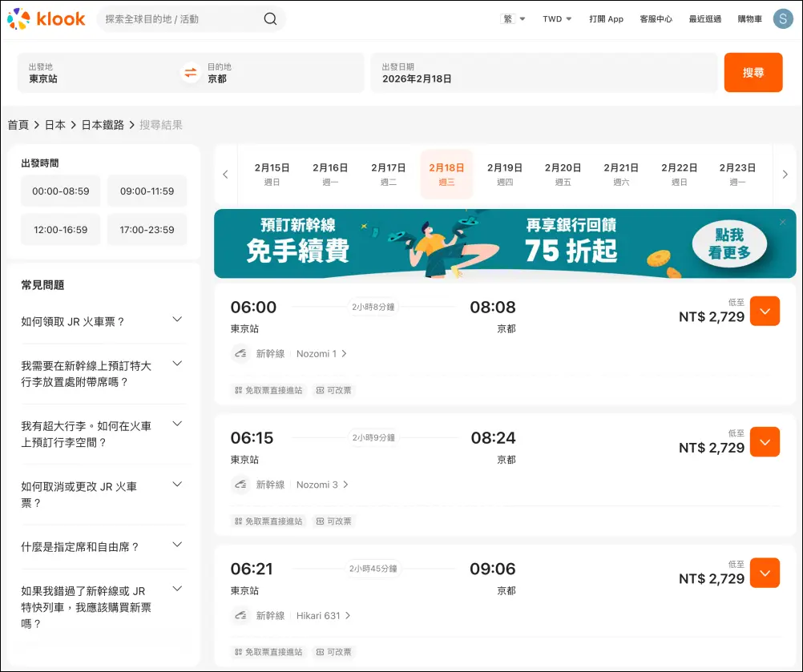Open the user profile avatar
Viewport: 803px width, 672px height.
pyautogui.click(x=782, y=18)
